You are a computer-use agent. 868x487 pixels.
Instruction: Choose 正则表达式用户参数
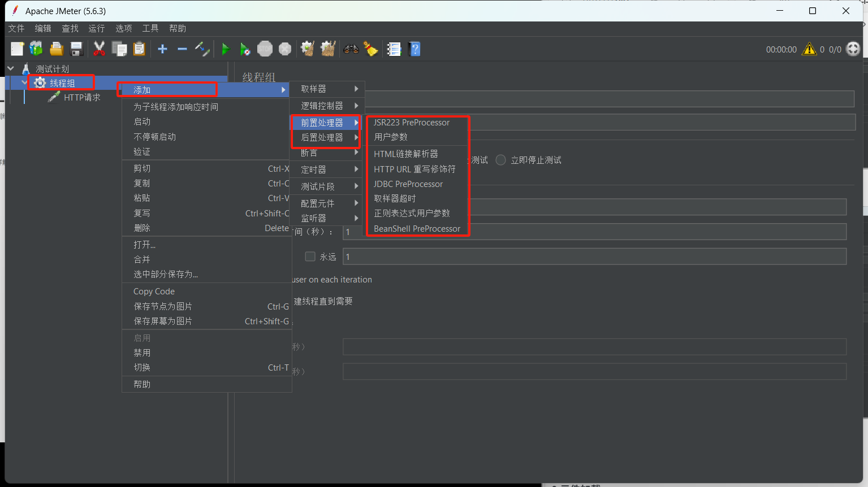[x=418, y=214]
